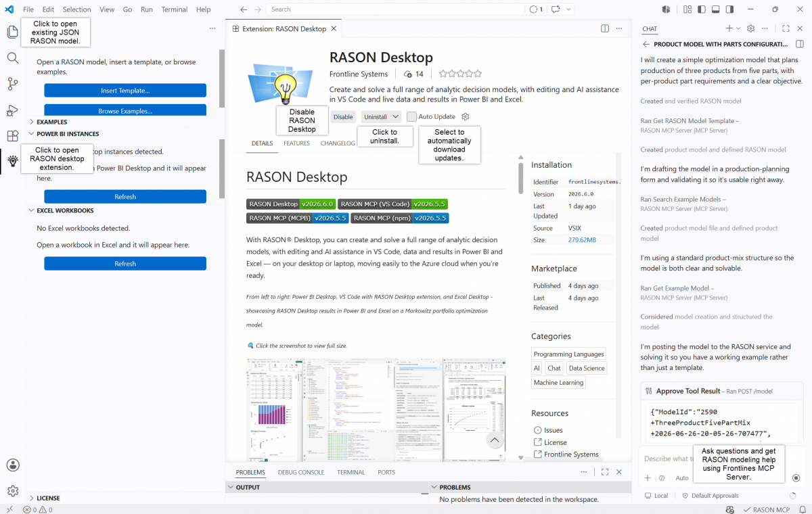Click the star rating of the extension
Image resolution: width=812 pixels, height=514 pixels.
(x=460, y=74)
